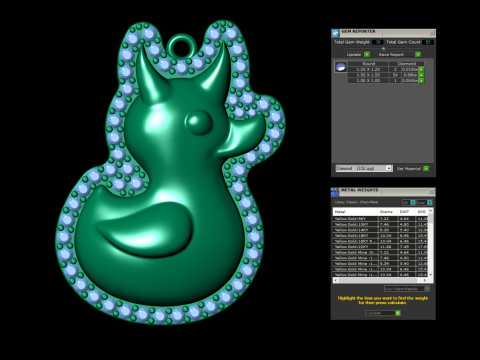
Task: Click the green Calculate arrow button
Action: click(x=397, y=313)
